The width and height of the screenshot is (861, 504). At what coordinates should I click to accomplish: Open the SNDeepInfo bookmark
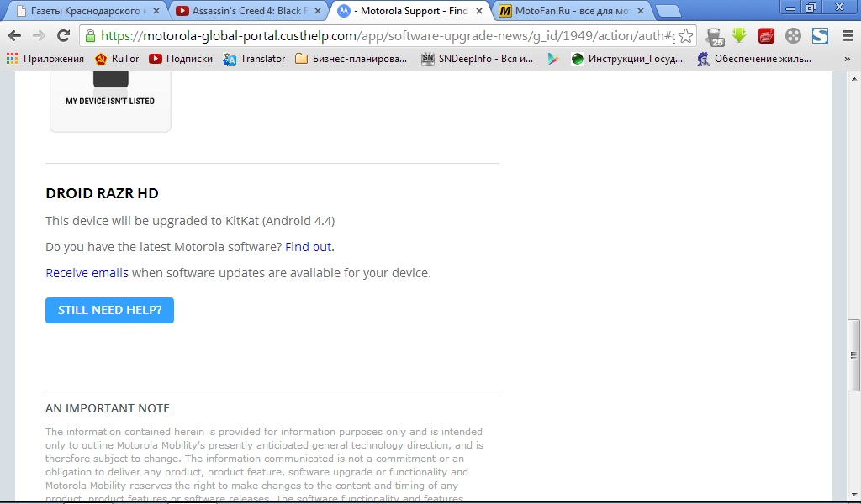tap(478, 59)
